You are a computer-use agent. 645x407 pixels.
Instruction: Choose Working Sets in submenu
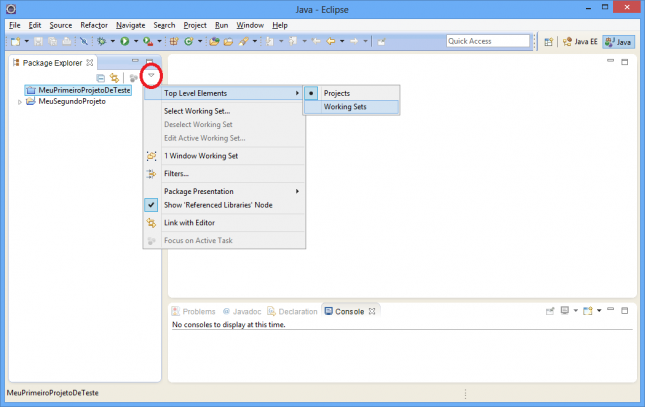tap(352, 107)
